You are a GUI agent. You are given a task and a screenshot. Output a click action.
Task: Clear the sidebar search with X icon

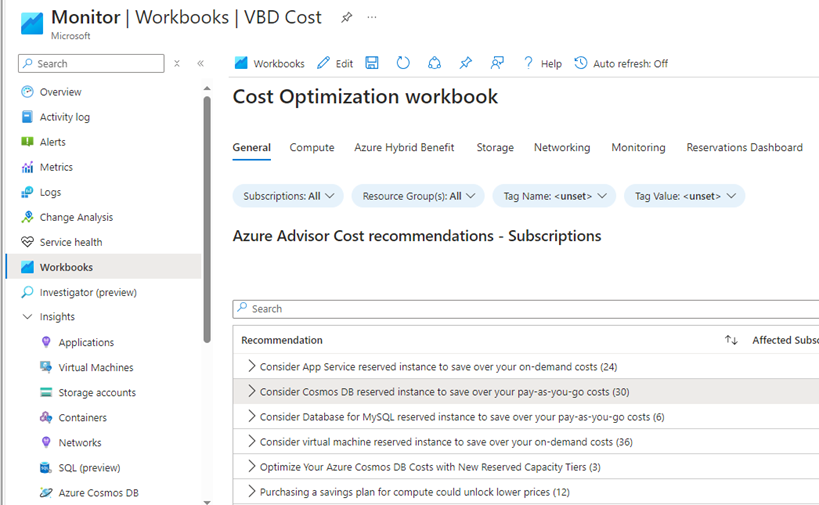tap(177, 64)
